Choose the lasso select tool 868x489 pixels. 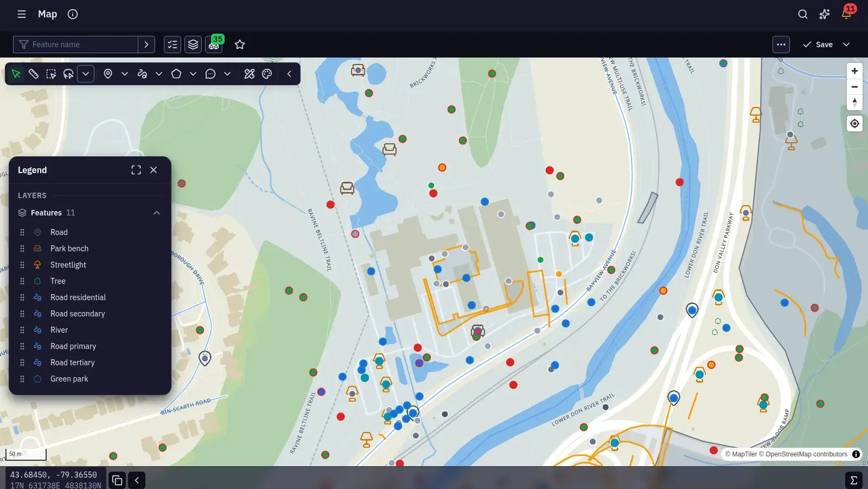[68, 74]
